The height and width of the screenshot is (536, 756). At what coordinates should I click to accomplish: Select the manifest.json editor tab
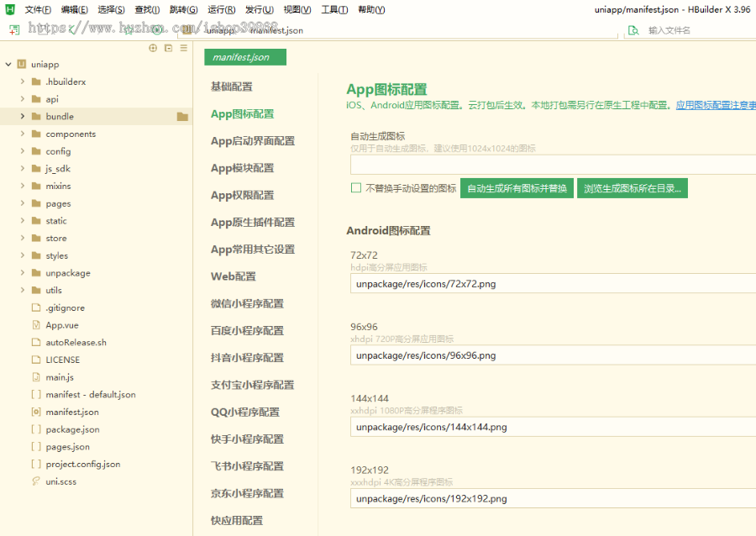pos(245,57)
